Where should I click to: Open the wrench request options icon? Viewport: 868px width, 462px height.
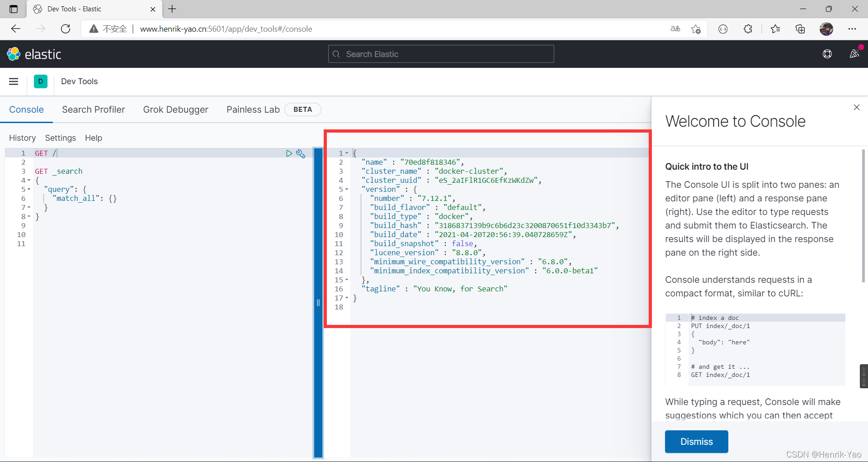pos(301,153)
